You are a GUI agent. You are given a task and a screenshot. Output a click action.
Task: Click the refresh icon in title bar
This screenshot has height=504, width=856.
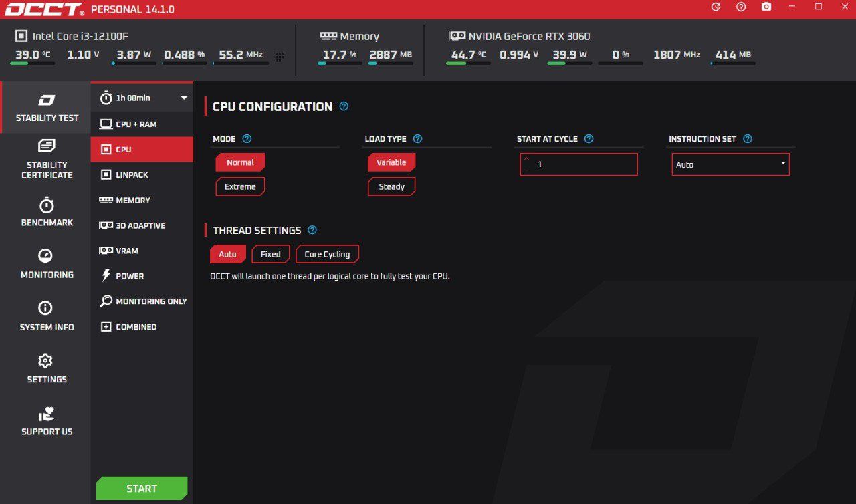tap(716, 7)
